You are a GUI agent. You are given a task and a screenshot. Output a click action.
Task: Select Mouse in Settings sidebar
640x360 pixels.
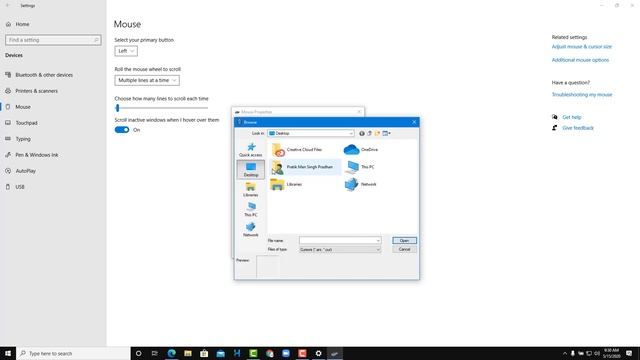tap(23, 107)
